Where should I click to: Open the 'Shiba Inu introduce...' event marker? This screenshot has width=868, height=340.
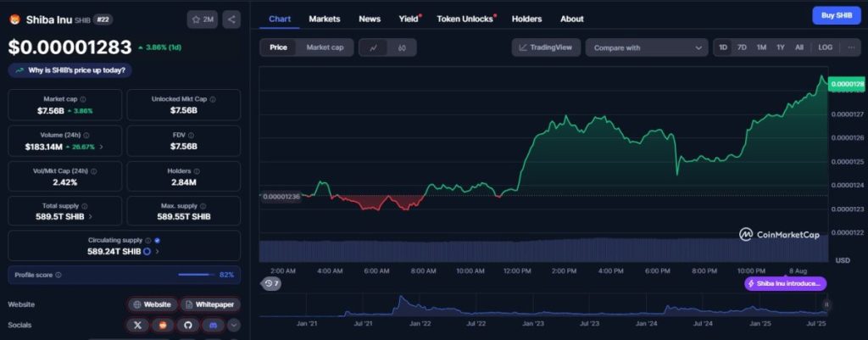[x=786, y=283]
